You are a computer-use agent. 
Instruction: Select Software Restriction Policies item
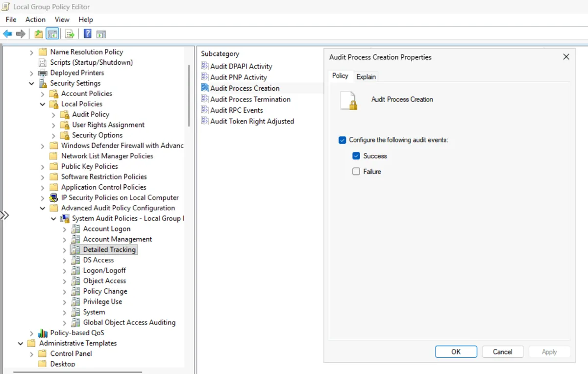coord(104,176)
